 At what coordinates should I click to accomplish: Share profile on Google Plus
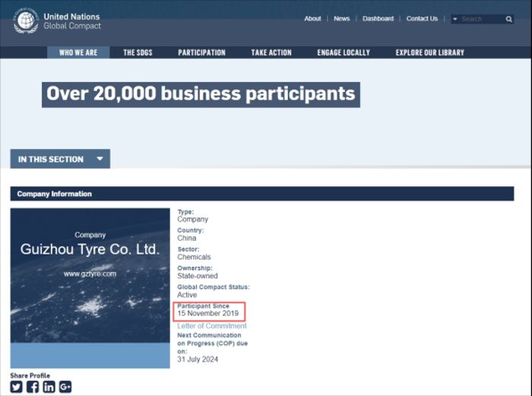tap(65, 387)
